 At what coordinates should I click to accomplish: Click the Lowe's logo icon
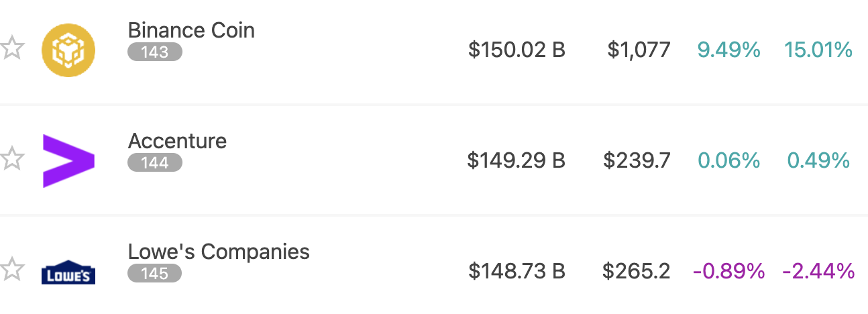point(68,272)
